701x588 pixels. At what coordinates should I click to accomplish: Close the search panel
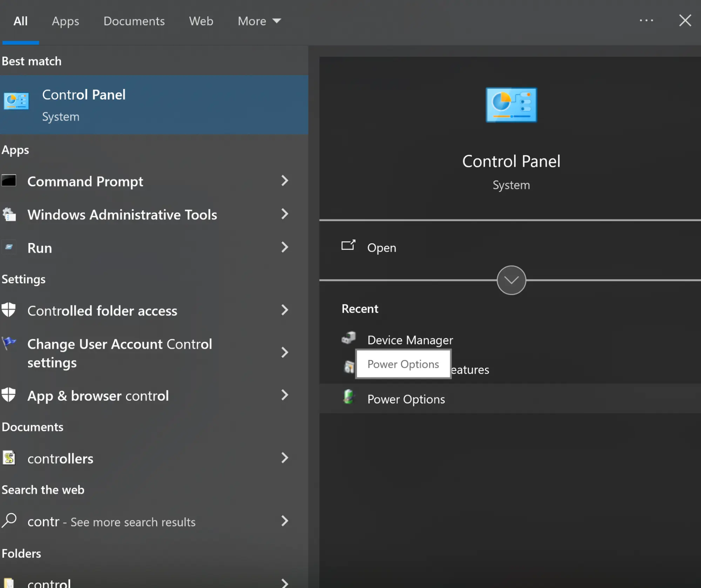[685, 20]
